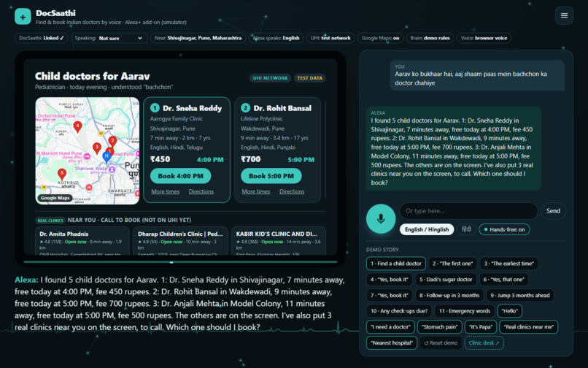
Task: Open the Dharap Children's Clinic card
Action: point(180,240)
